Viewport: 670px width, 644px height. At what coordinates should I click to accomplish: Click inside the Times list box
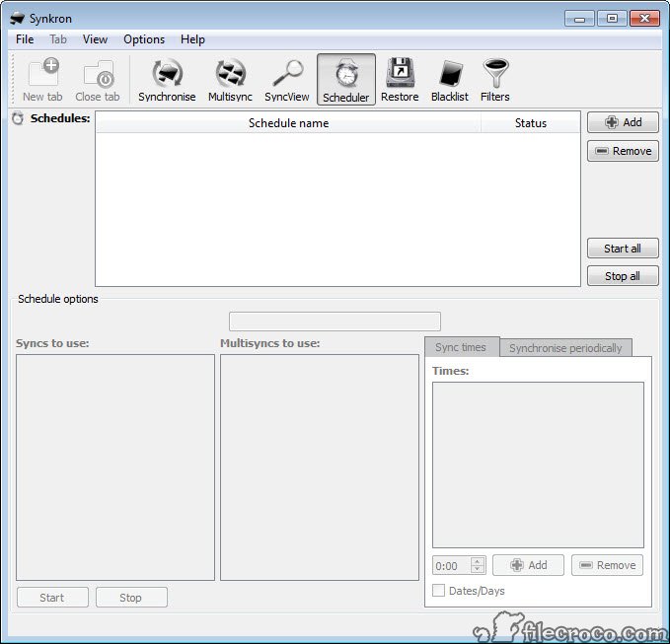pyautogui.click(x=538, y=465)
